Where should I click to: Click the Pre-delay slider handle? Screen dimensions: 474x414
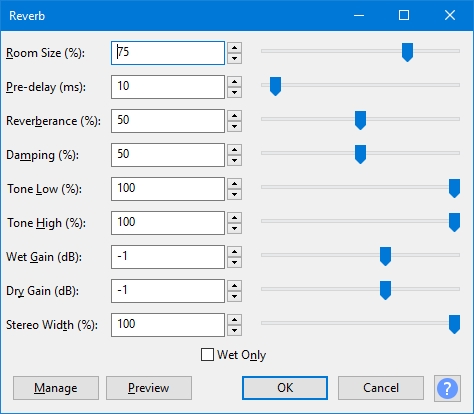tap(275, 86)
